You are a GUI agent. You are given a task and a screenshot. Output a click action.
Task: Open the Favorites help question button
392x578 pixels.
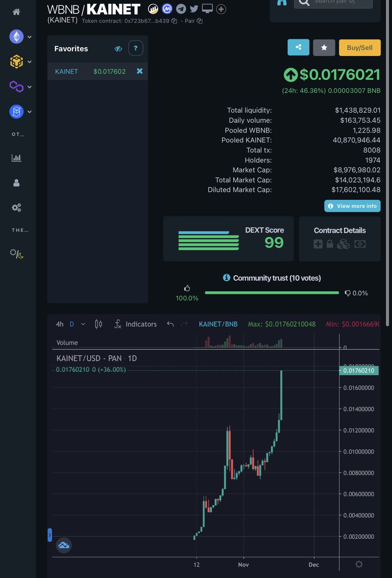tap(136, 48)
